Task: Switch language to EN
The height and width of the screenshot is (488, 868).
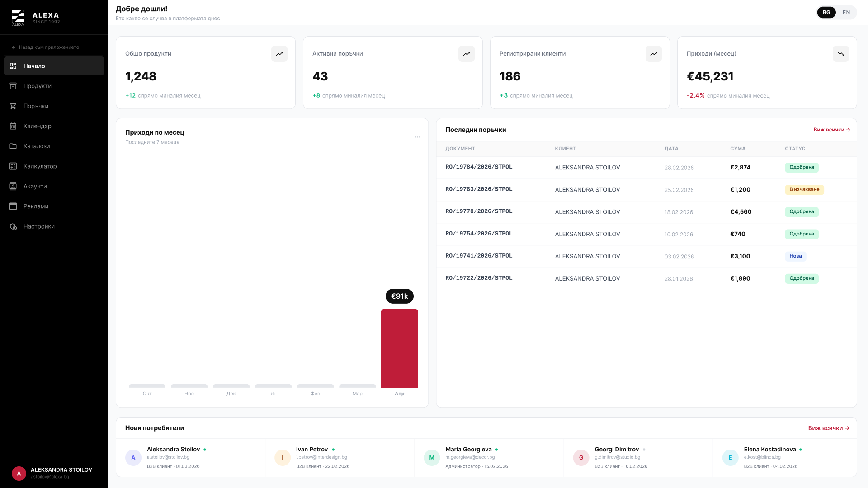Action: click(846, 12)
